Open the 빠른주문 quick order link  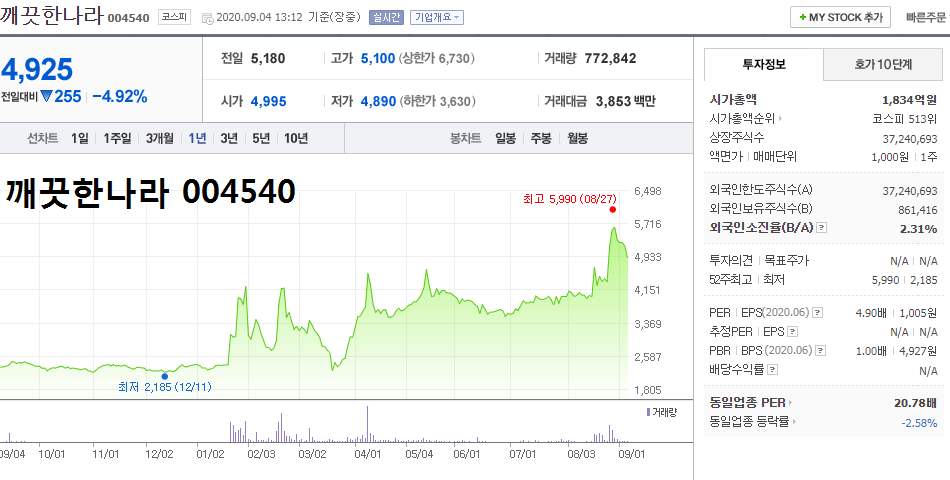pos(926,18)
